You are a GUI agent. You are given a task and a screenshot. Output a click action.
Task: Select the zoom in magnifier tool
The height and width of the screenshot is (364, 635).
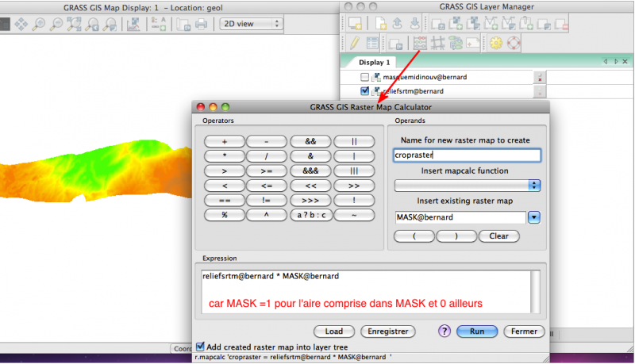coord(37,24)
